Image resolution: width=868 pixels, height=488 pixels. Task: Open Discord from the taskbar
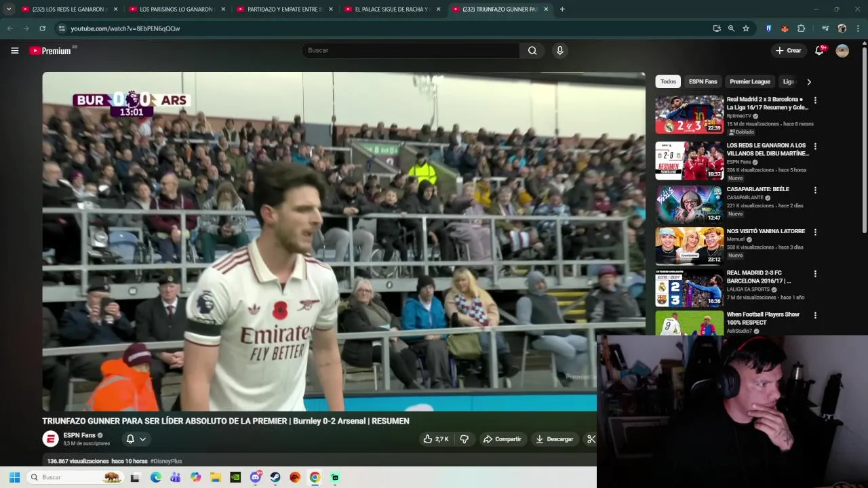point(256,477)
